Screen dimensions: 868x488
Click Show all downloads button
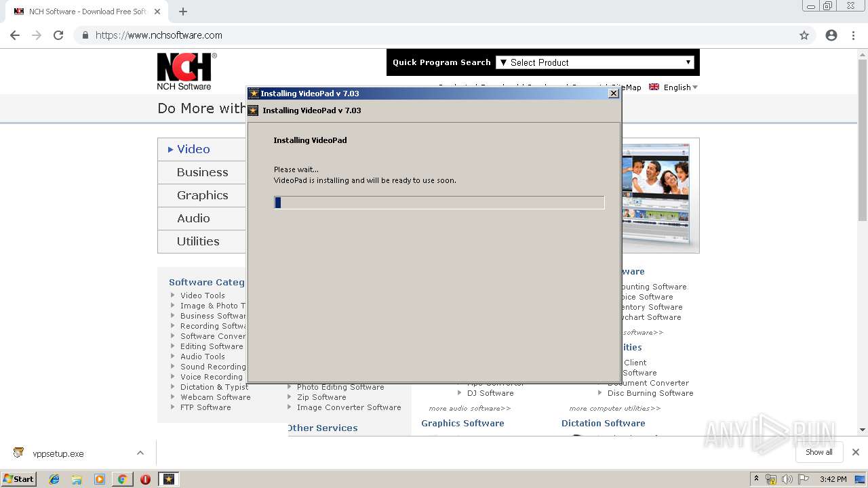pos(819,452)
